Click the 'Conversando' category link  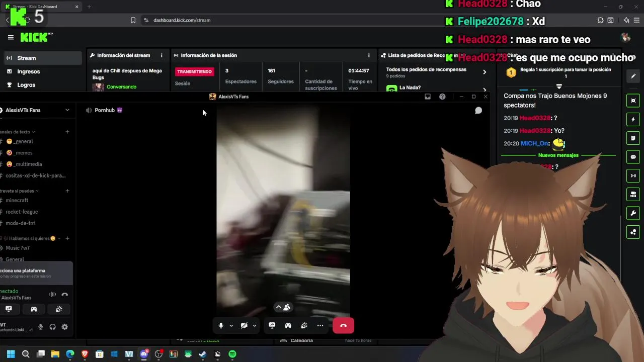[x=121, y=87]
